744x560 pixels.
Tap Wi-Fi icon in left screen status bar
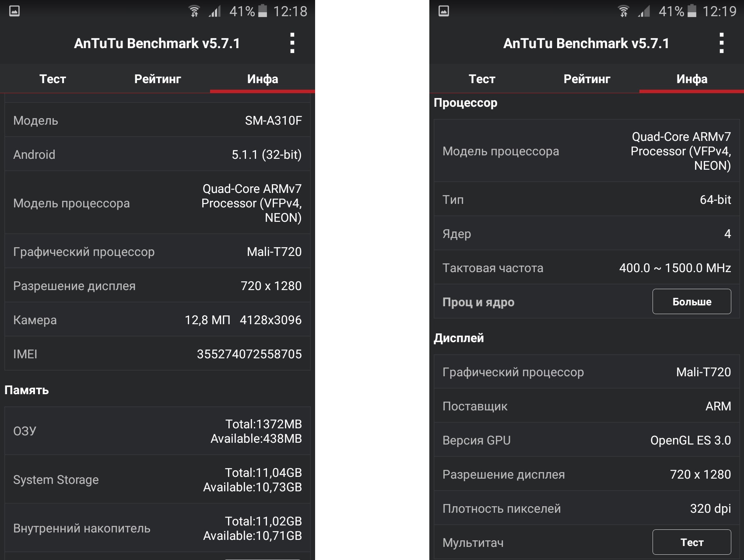194,11
